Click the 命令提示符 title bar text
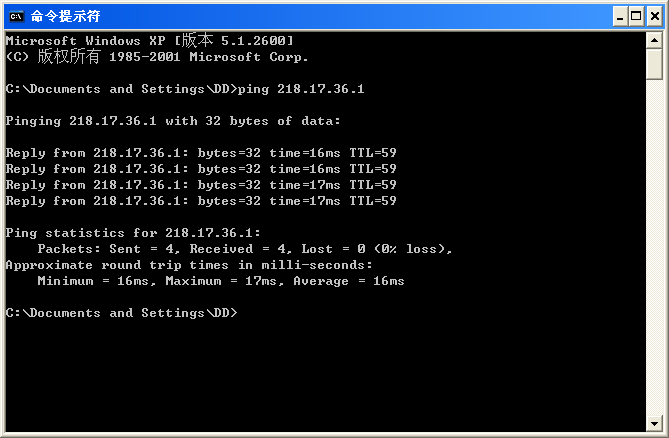 65,16
